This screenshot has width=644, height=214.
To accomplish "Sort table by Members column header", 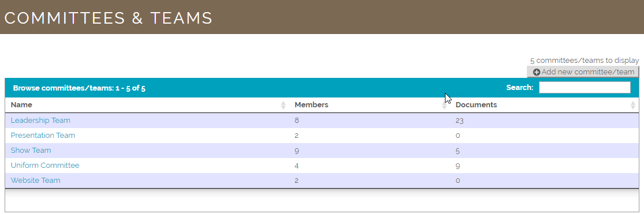I will (311, 105).
